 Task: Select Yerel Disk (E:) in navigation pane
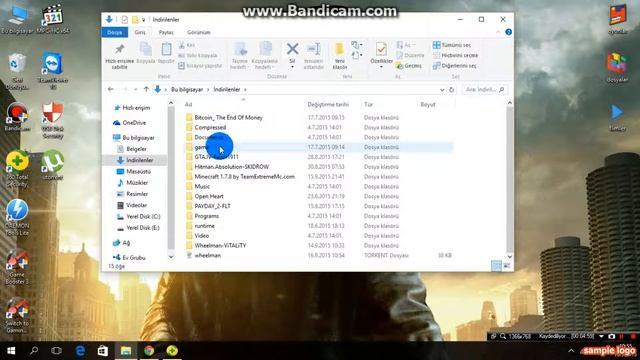(x=143, y=228)
